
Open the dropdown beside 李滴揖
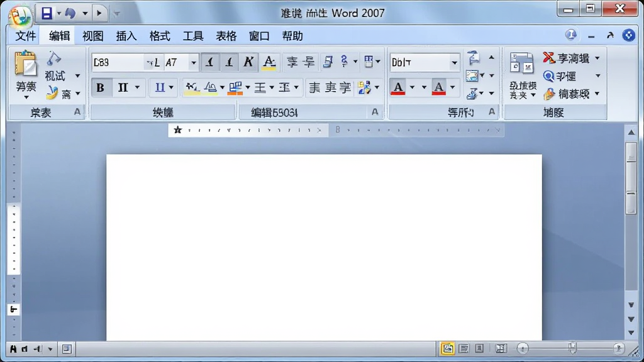coord(597,58)
